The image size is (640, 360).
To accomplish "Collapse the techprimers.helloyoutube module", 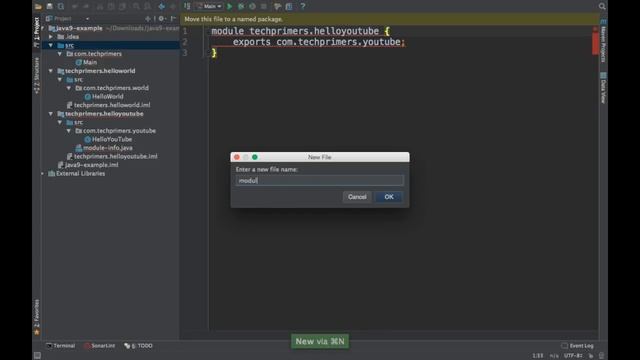I will pyautogui.click(x=51, y=114).
